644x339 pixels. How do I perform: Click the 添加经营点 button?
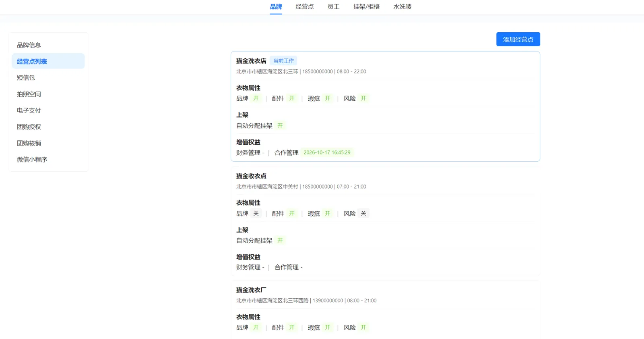[518, 40]
